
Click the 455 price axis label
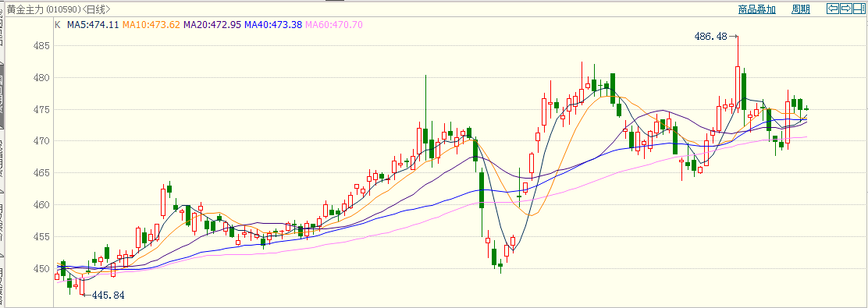41,237
